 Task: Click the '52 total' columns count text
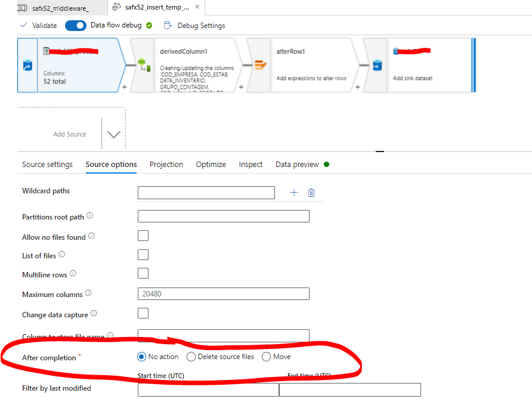55,81
